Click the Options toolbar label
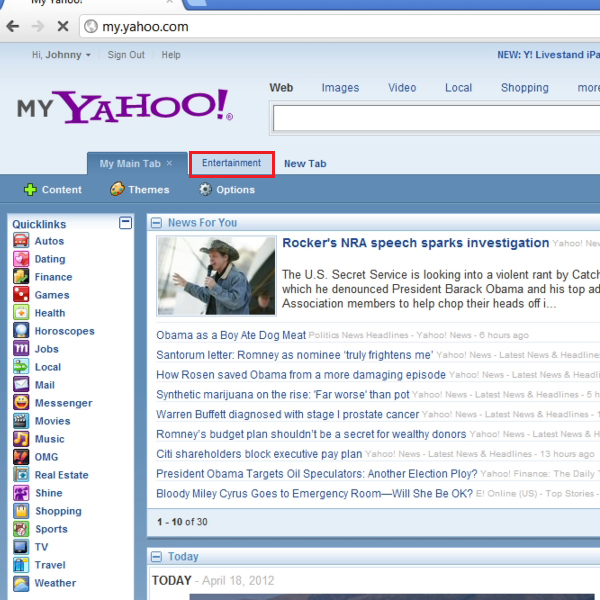 (235, 190)
